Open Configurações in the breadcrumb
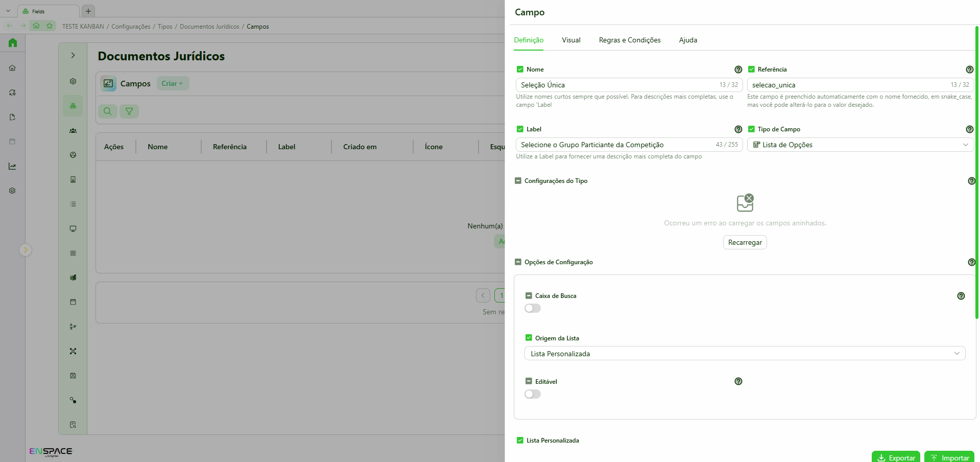 click(x=131, y=27)
